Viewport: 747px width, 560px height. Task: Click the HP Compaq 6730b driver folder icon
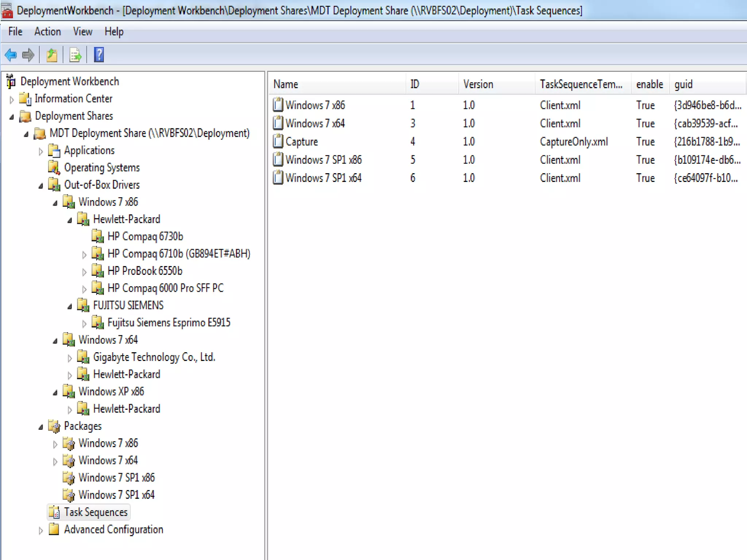[x=98, y=237]
